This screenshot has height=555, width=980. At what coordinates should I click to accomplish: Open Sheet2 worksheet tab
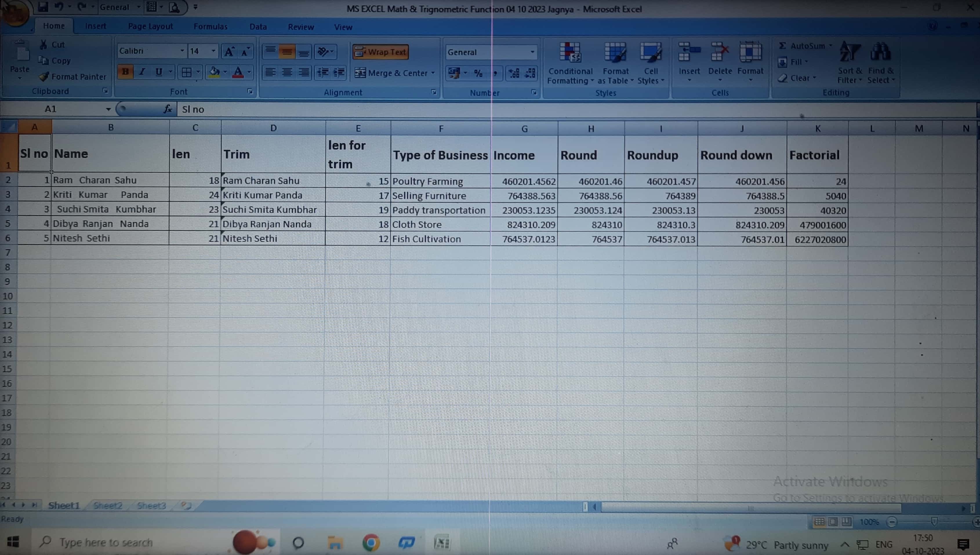pos(108,506)
